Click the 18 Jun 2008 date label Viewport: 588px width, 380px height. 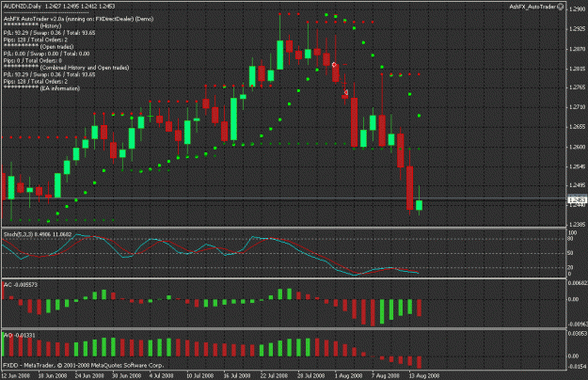pos(53,376)
